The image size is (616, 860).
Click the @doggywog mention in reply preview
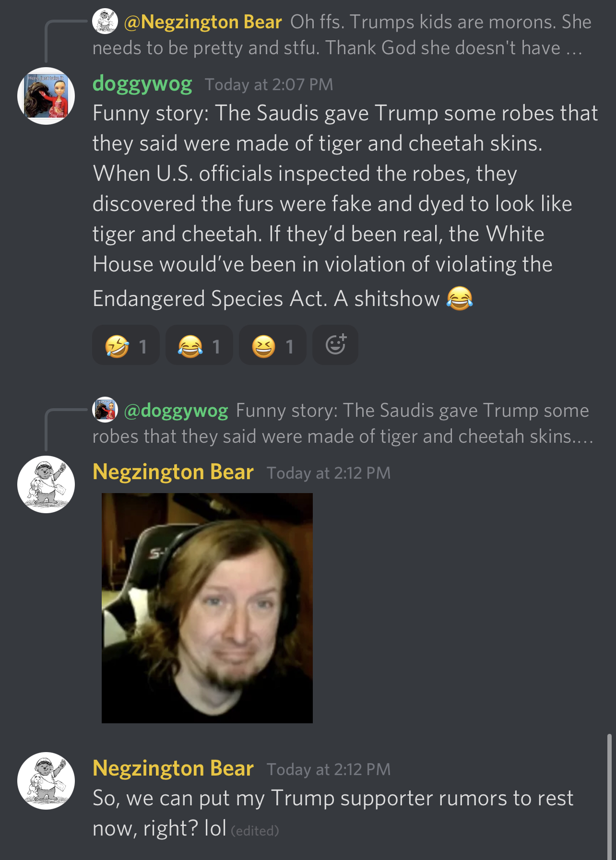pos(176,411)
